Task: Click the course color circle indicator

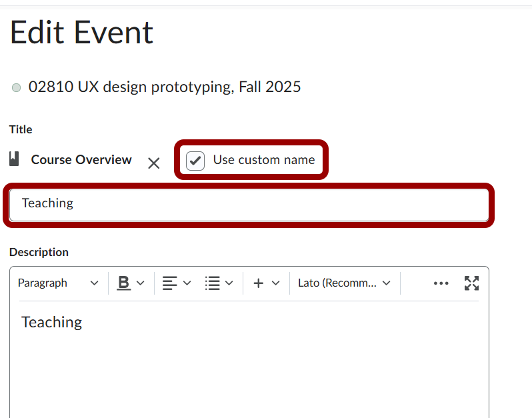Action: click(17, 88)
